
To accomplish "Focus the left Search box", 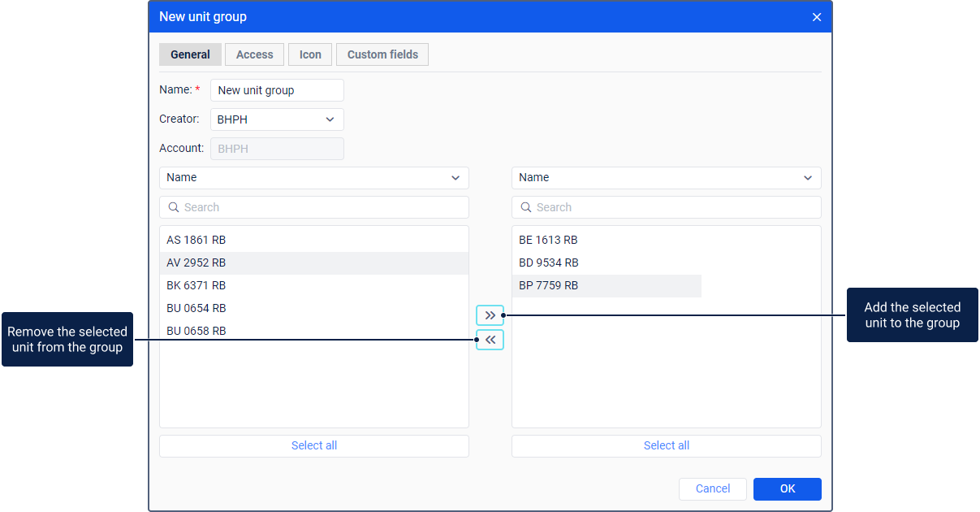I will pos(314,207).
